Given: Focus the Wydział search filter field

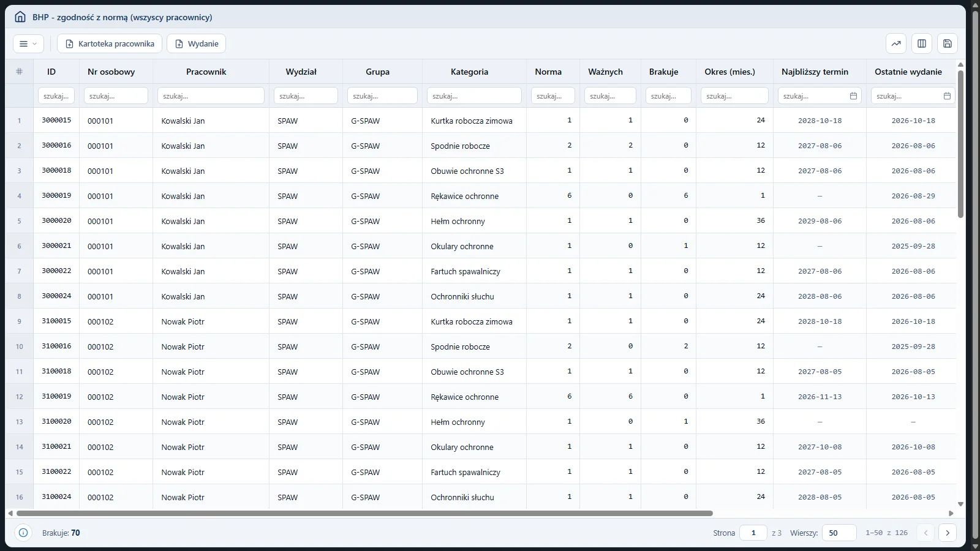Looking at the screenshot, I should point(306,96).
